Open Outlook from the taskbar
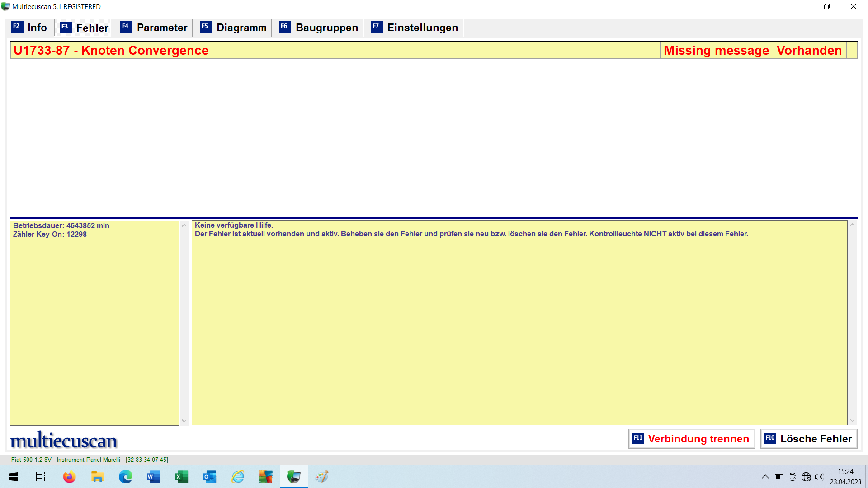 coord(209,477)
